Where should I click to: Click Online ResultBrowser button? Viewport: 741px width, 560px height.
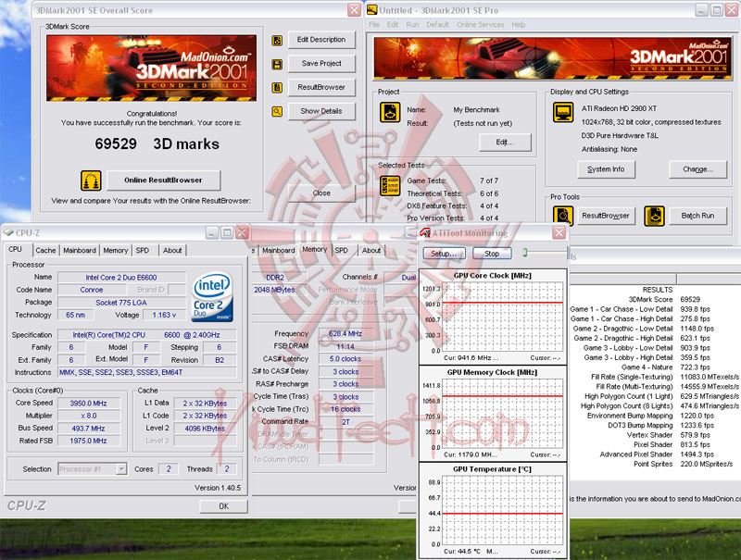[x=163, y=180]
